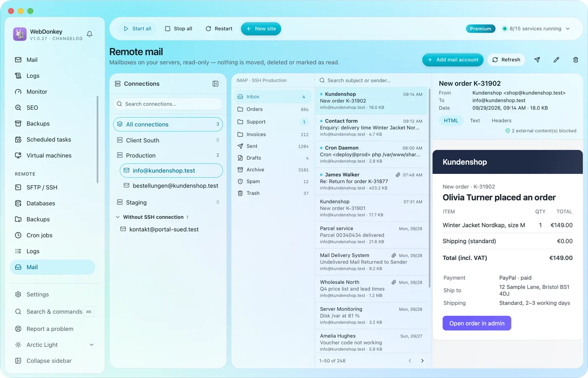The image size is (588, 378).
Task: Select the Staging connection group
Action: pos(168,202)
